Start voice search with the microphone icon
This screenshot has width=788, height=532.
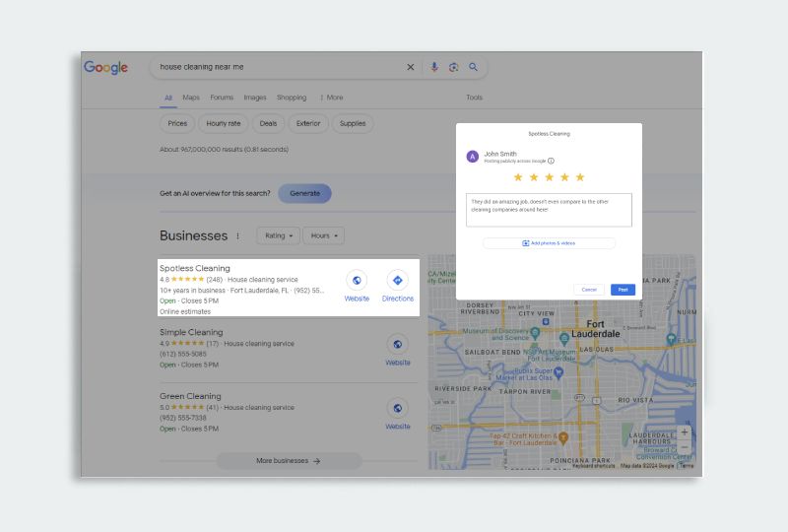click(x=434, y=67)
